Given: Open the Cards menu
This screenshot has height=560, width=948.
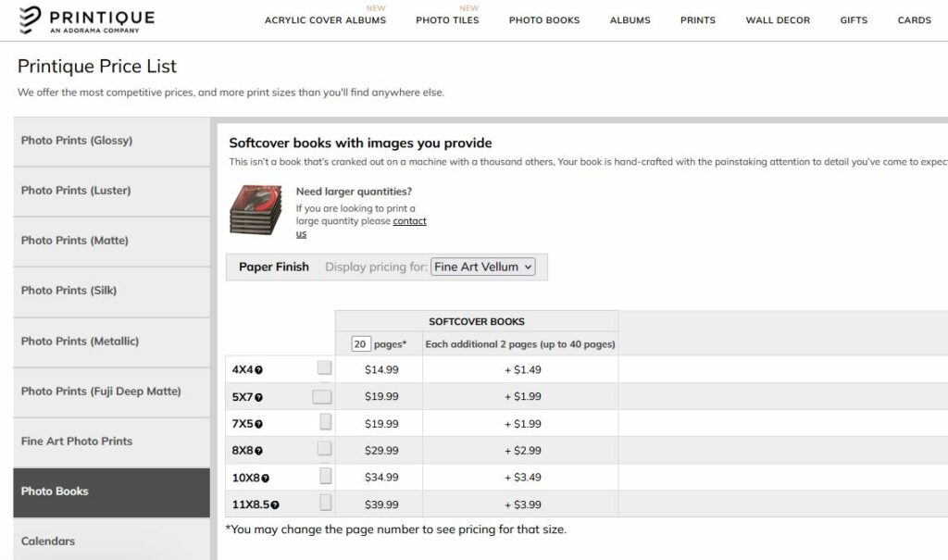Looking at the screenshot, I should point(914,20).
